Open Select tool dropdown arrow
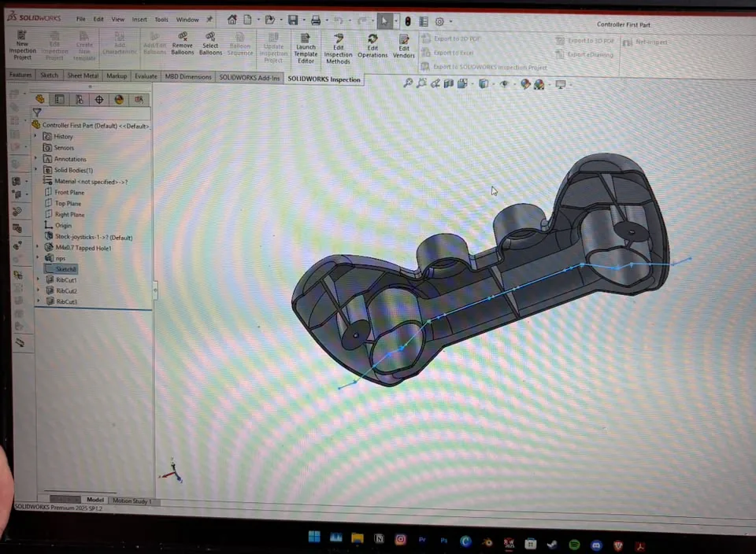Viewport: 756px width, 554px height. pyautogui.click(x=396, y=21)
